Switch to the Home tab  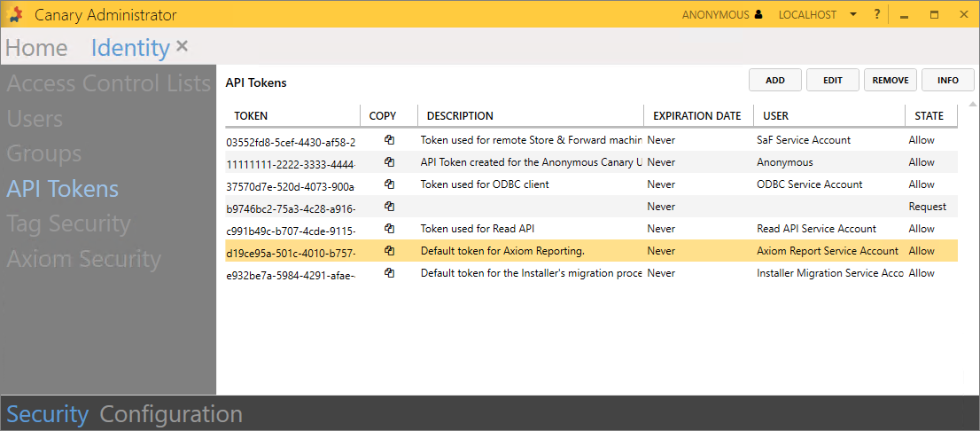coord(36,48)
